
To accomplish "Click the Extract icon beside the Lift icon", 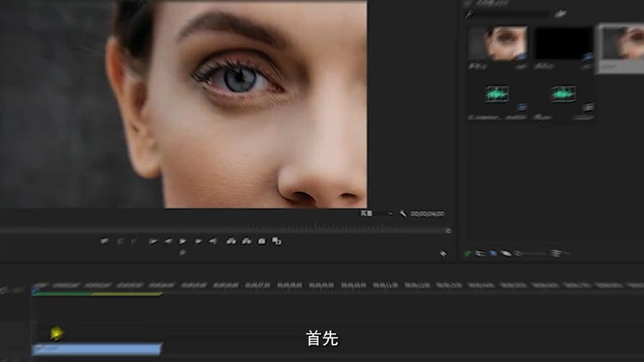I will [246, 241].
